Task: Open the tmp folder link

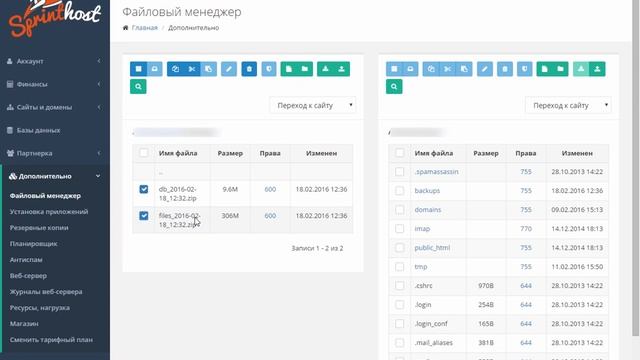Action: click(421, 267)
